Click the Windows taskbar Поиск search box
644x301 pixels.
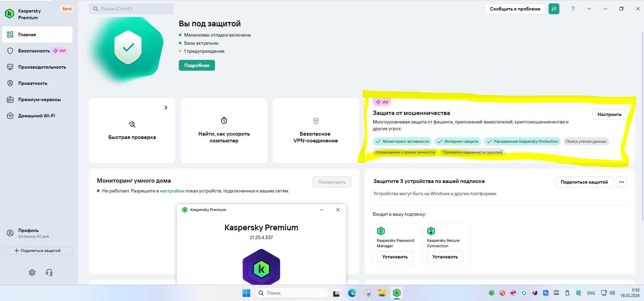click(x=292, y=293)
